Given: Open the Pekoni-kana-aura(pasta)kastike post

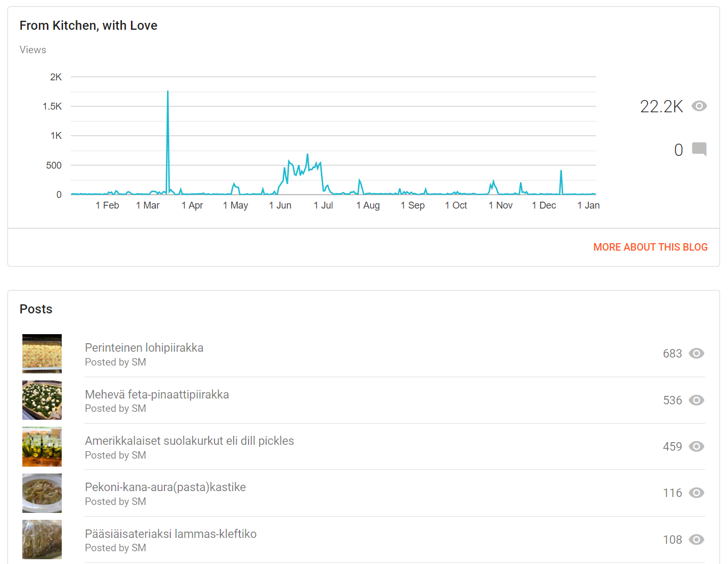Looking at the screenshot, I should pyautogui.click(x=166, y=487).
